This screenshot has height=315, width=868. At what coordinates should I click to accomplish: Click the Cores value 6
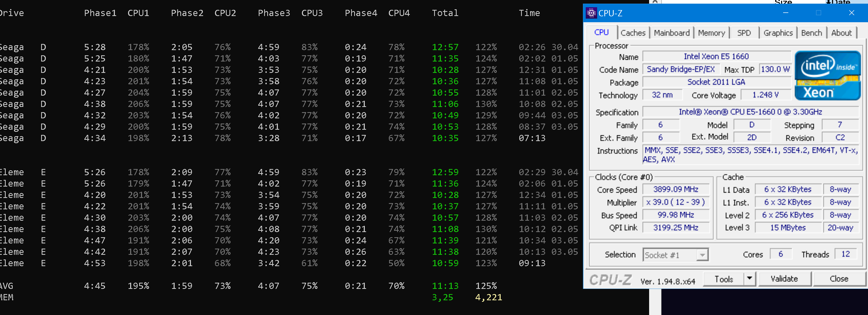[x=780, y=254]
